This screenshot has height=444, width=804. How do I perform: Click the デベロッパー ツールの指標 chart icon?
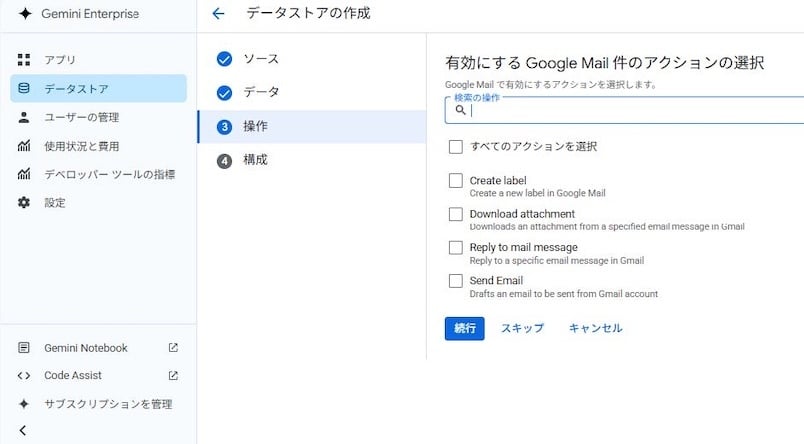tap(24, 174)
